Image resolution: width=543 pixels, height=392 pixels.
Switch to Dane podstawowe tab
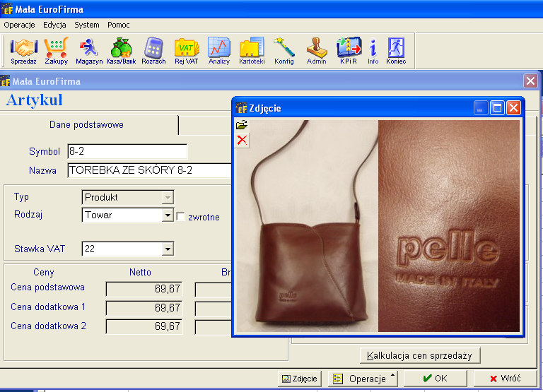[86, 125]
